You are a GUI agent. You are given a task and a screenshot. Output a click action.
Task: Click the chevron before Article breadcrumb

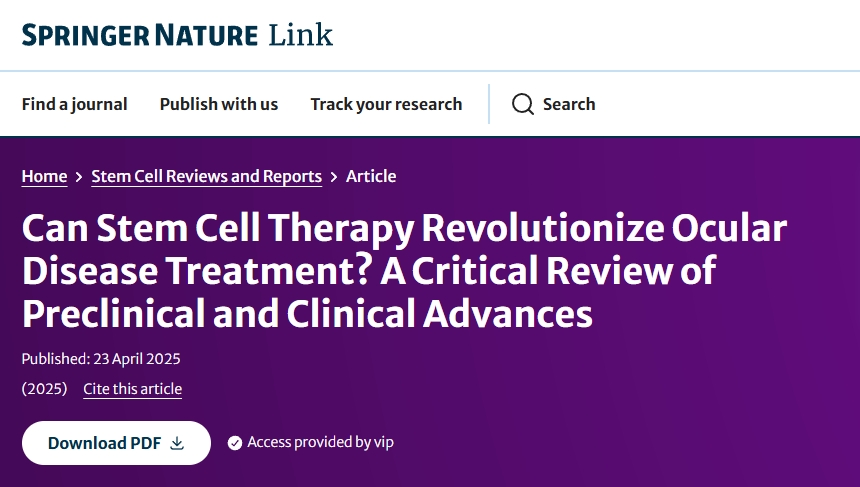tap(334, 177)
